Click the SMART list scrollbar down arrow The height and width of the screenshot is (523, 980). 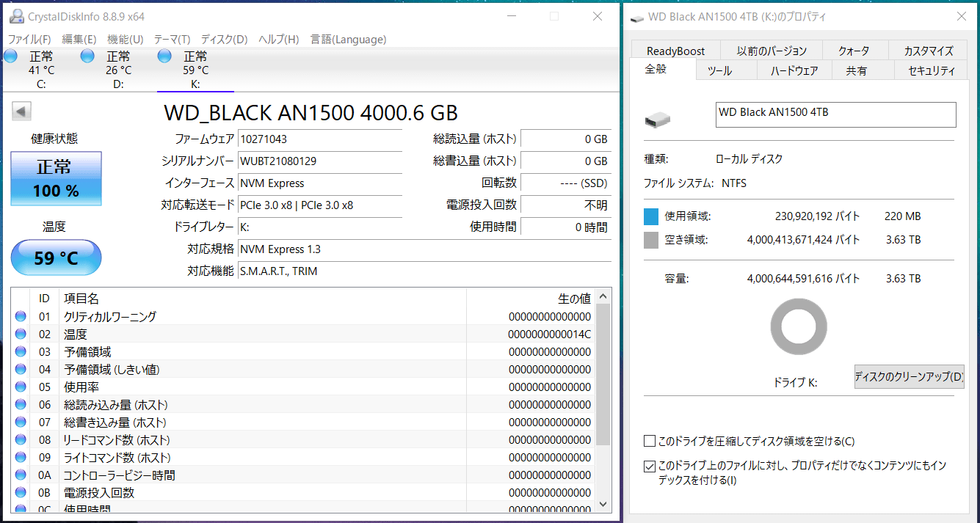click(603, 504)
